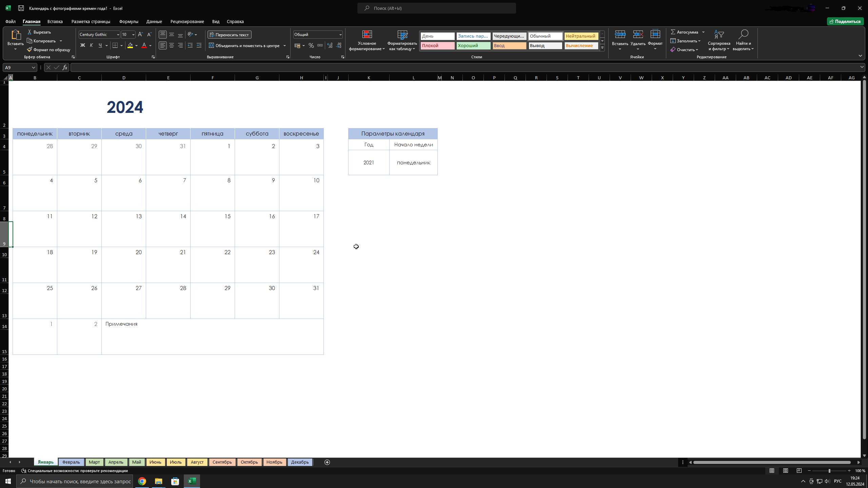This screenshot has height=488, width=868.
Task: Toggle Normal view in status bar
Action: pos(772,471)
